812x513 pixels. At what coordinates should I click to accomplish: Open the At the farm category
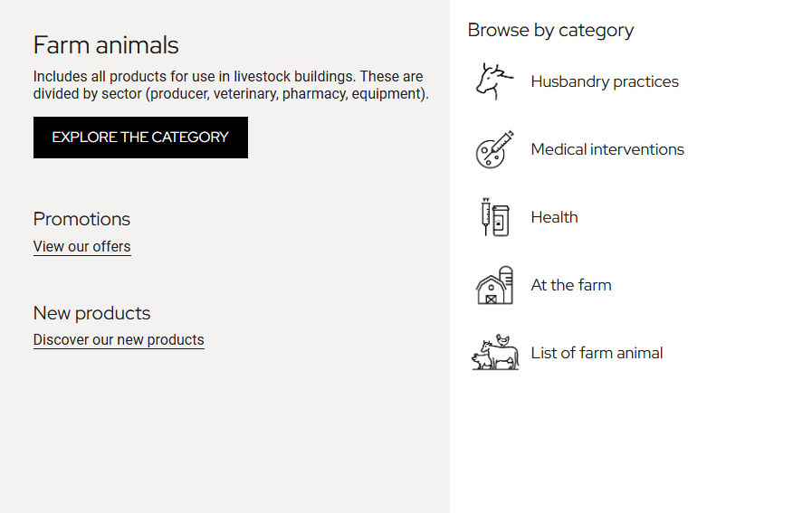(570, 285)
